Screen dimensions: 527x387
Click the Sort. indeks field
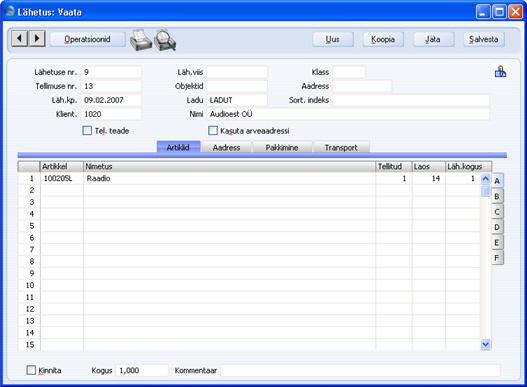[x=411, y=100]
